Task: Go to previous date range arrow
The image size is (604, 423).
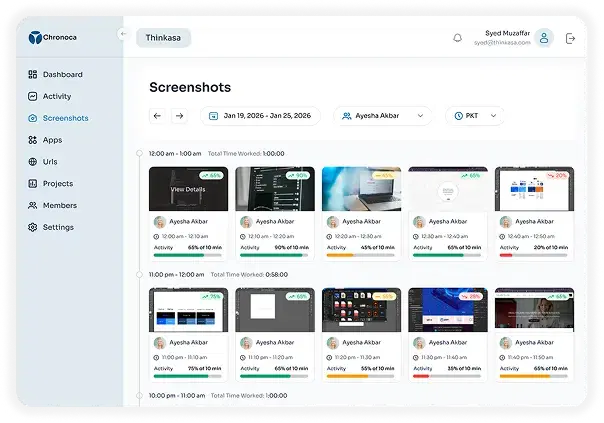Action: point(157,116)
